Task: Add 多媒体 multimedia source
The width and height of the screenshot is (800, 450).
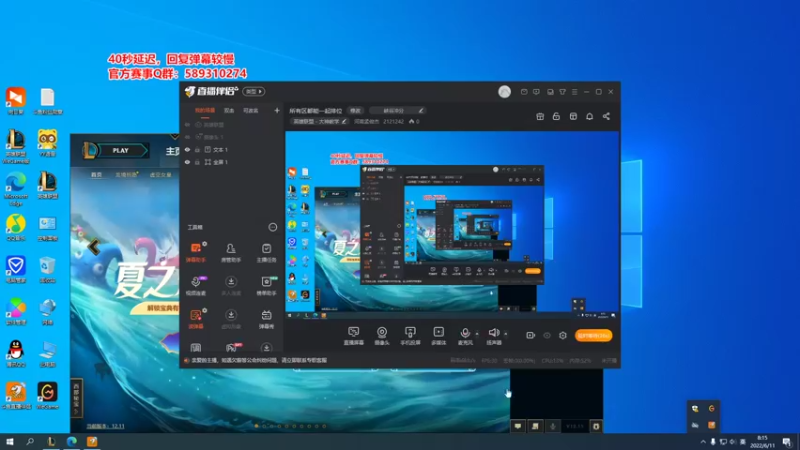Action: point(438,336)
